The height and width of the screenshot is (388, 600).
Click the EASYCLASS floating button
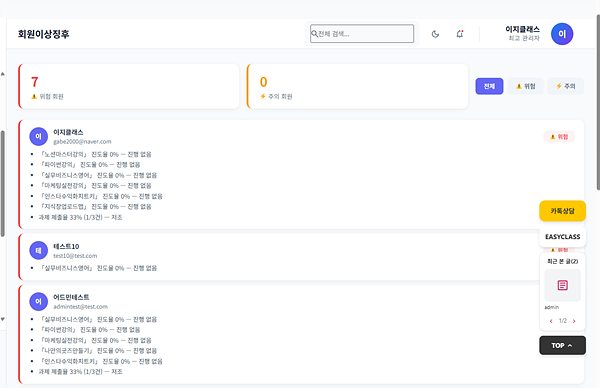point(562,237)
